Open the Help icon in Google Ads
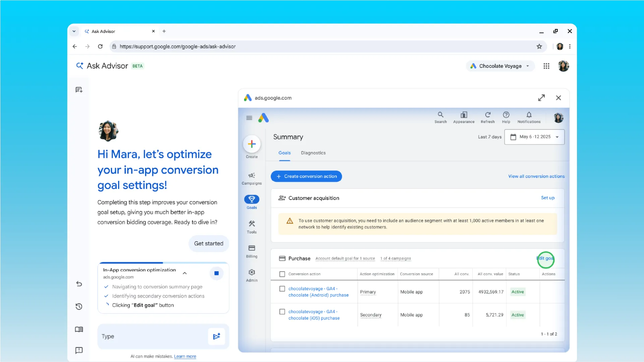 (506, 118)
